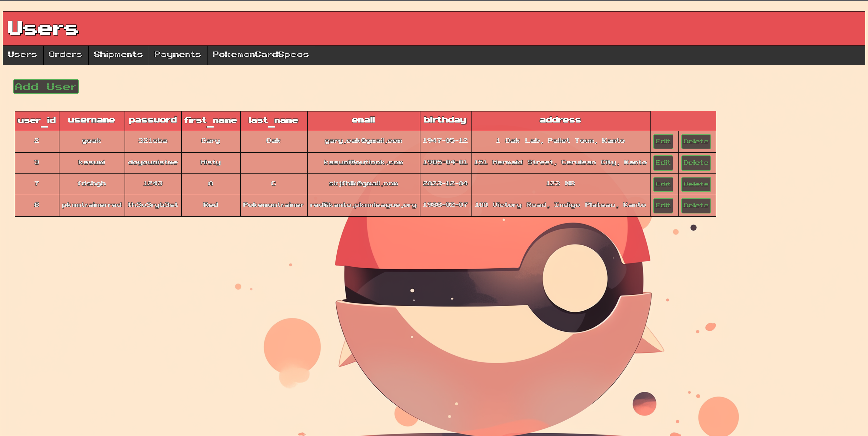Click the Users page heading
The width and height of the screenshot is (868, 436).
click(x=43, y=28)
